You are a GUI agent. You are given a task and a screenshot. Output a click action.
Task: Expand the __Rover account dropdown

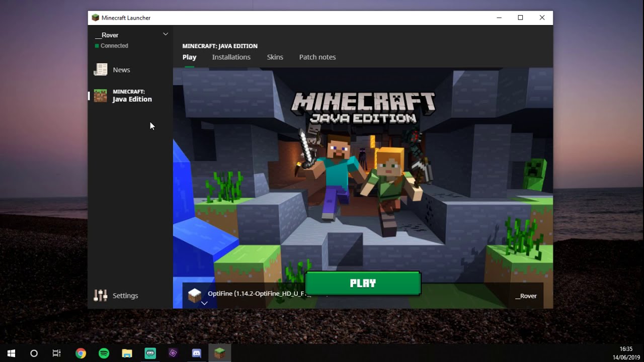pos(165,34)
